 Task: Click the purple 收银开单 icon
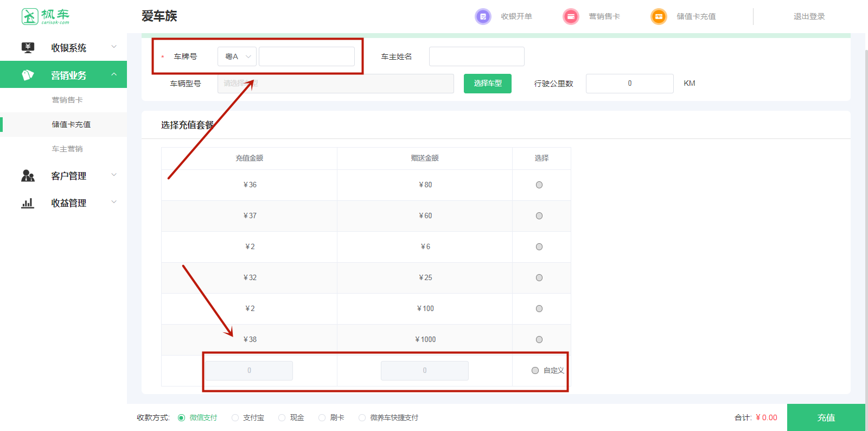click(482, 16)
